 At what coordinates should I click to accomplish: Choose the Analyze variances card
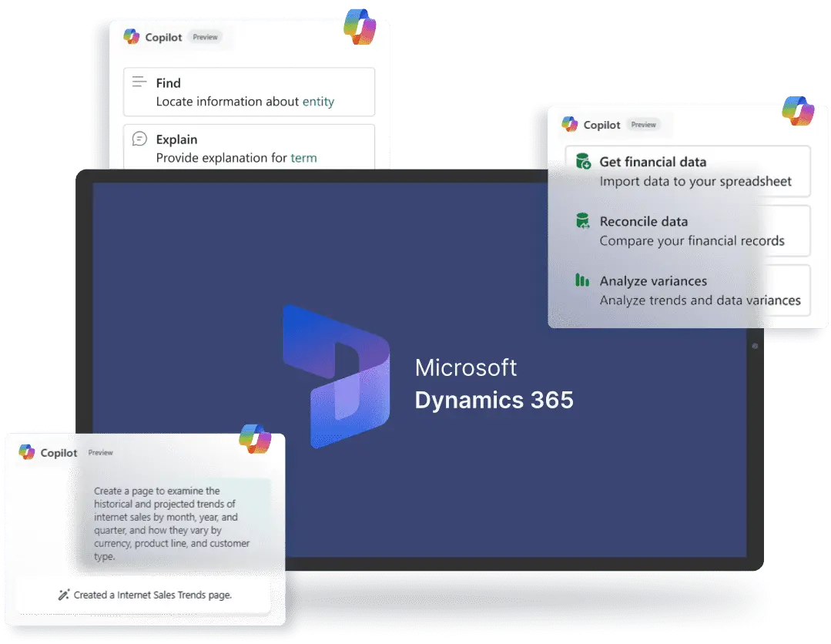(x=688, y=290)
